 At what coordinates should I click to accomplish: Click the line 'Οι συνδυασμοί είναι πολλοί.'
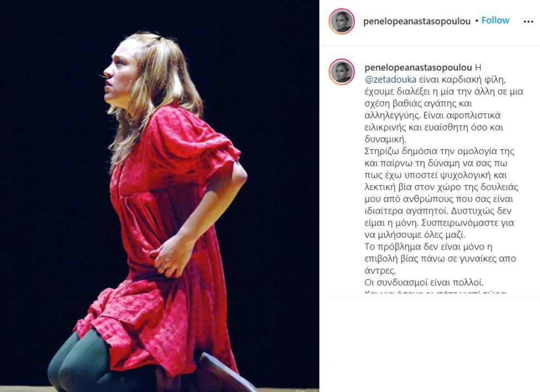[x=424, y=282]
